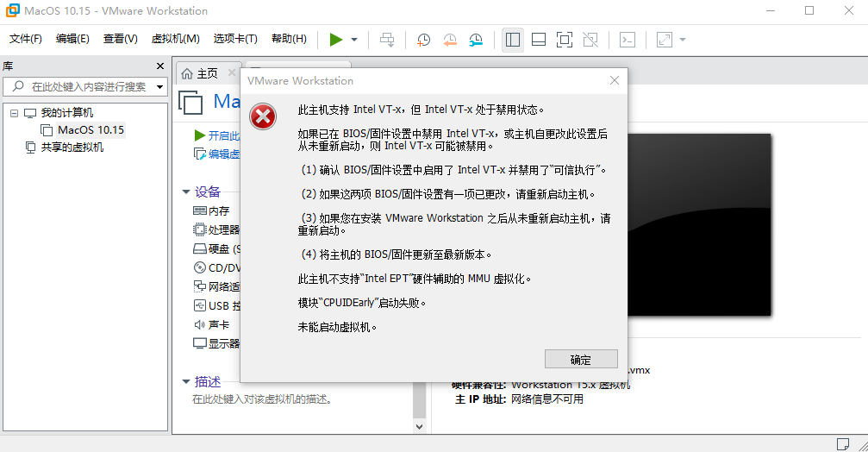868x452 pixels.
Task: Open the 编辑(E) menu
Action: click(x=72, y=39)
